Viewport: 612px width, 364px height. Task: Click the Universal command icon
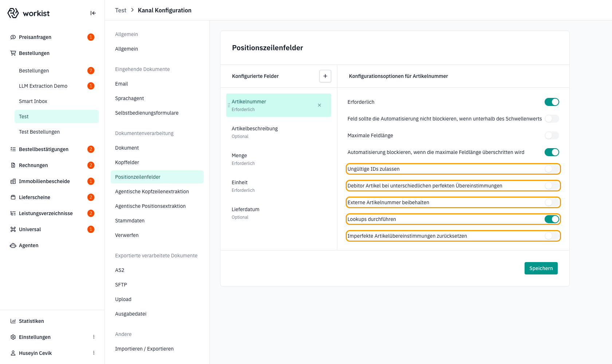coord(13,229)
